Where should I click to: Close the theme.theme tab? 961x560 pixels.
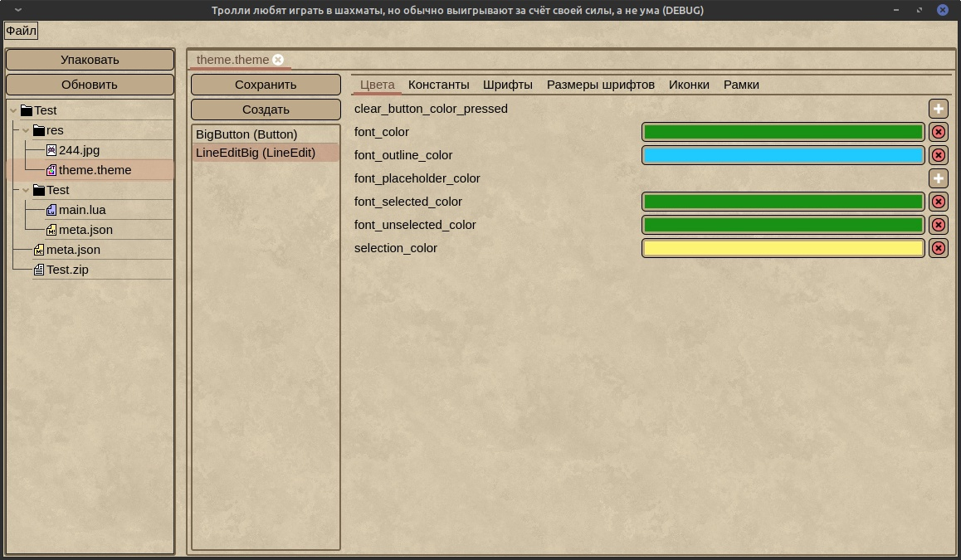click(278, 60)
